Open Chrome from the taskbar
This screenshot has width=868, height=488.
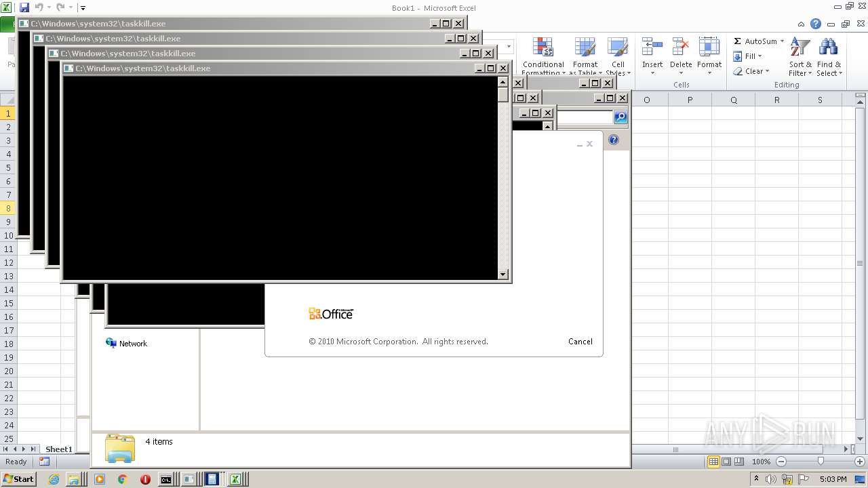coord(123,479)
